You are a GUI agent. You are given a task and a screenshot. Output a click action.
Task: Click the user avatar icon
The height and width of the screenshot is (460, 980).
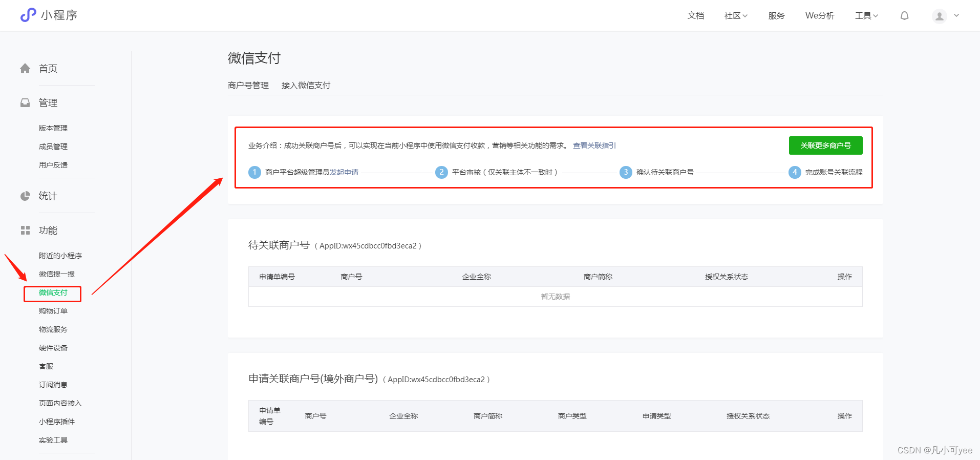pos(940,16)
